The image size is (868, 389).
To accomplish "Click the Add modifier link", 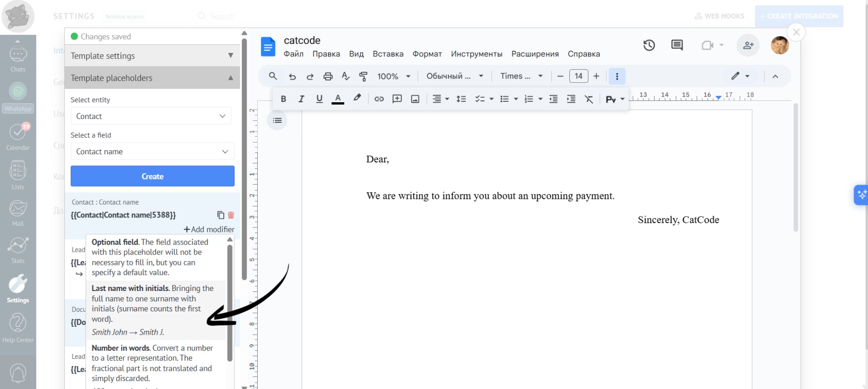I will click(x=209, y=230).
